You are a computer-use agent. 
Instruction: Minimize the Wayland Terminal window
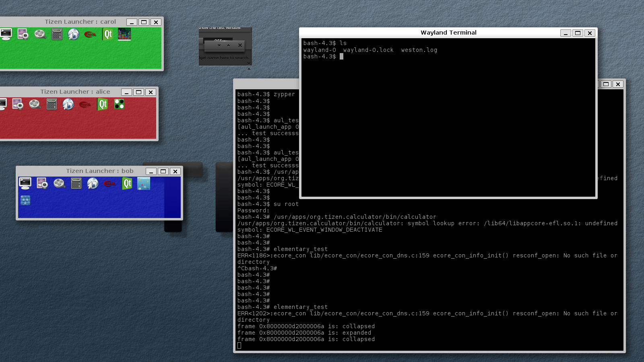[x=566, y=33]
